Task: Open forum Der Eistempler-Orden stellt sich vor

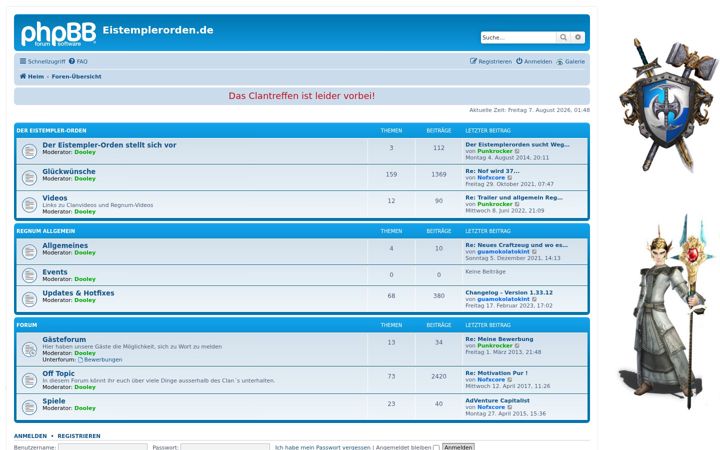Action: 109,145
